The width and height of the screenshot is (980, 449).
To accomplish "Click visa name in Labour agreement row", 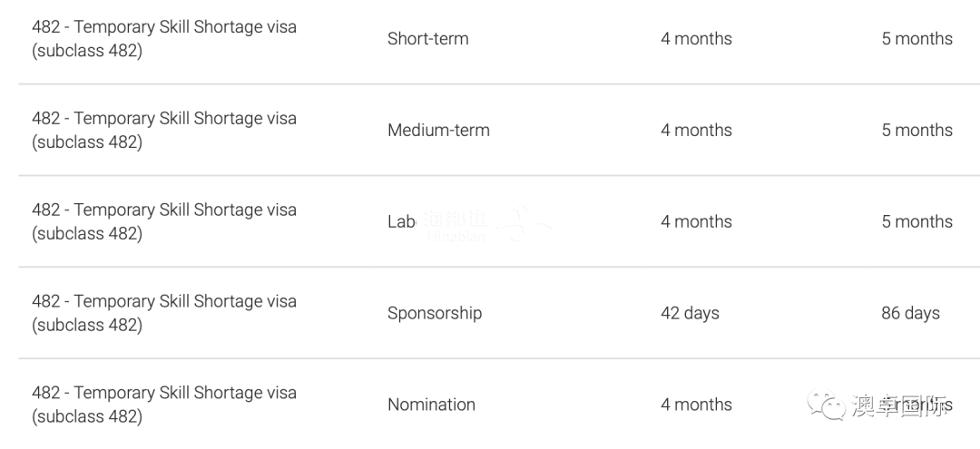I will 164,221.
